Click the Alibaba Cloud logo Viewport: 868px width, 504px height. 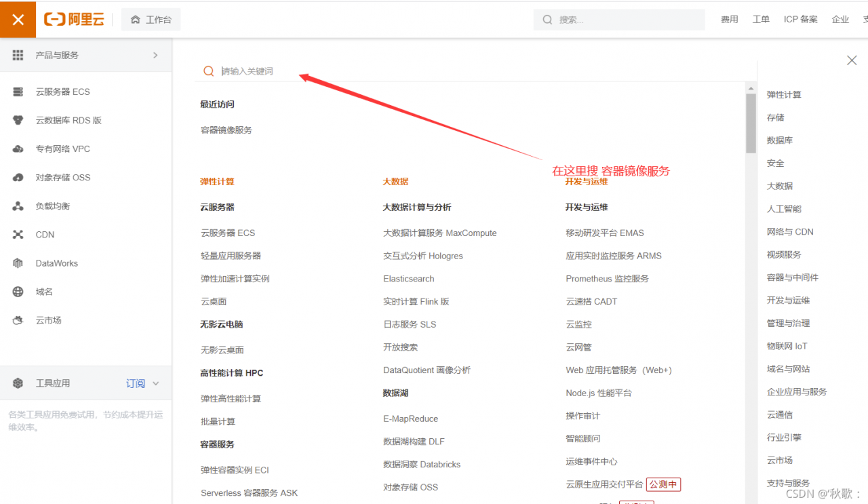(75, 20)
